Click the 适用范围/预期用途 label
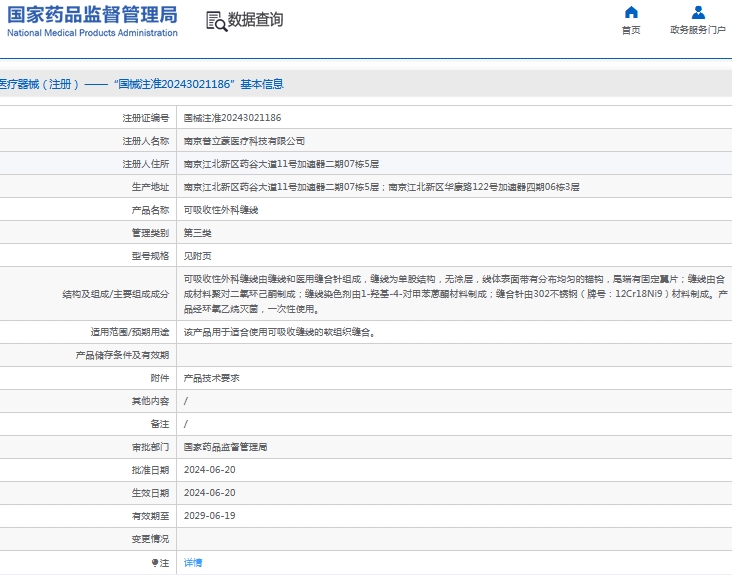The image size is (732, 575). point(130,332)
